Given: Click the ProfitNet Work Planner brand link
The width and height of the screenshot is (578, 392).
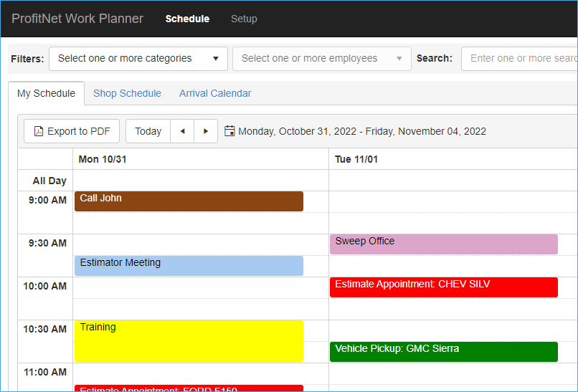Looking at the screenshot, I should tap(77, 19).
